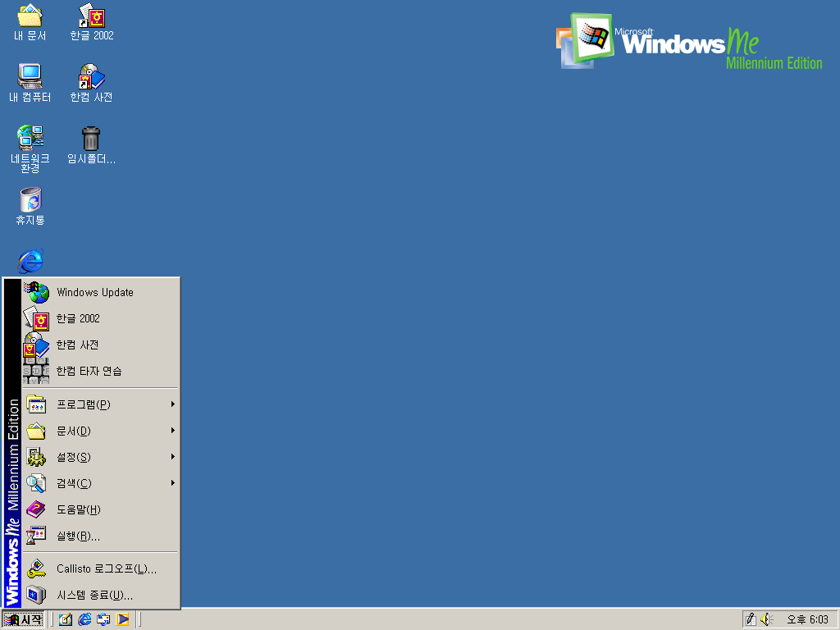This screenshot has width=840, height=630.
Task: Start 한컴 타자 연습 from the Start menu
Action: (x=100, y=372)
